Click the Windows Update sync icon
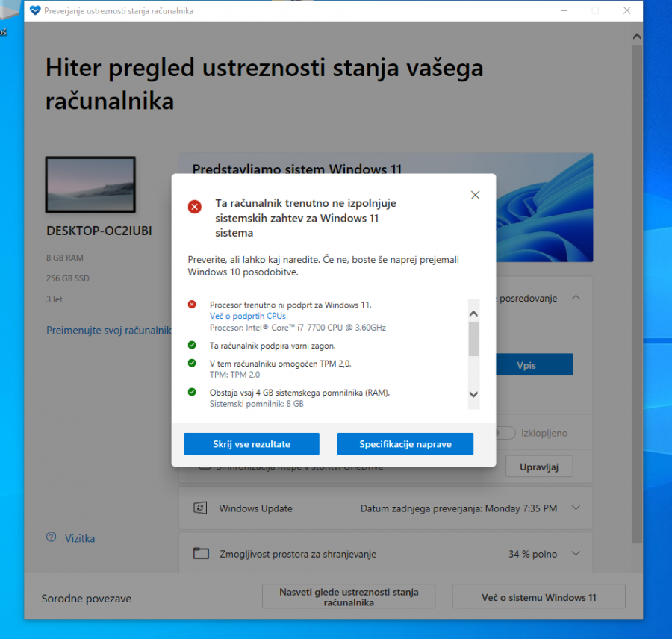The image size is (672, 639). (x=200, y=508)
